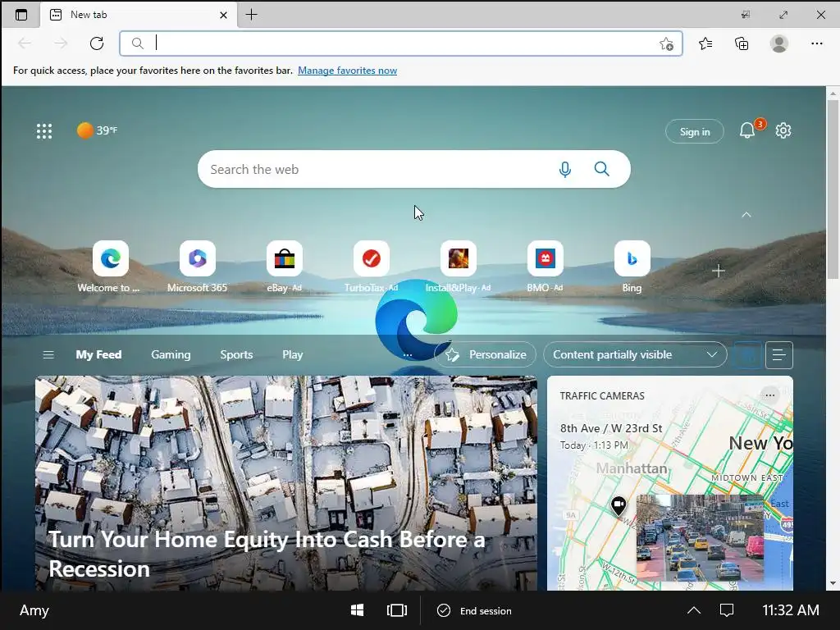Switch feed to list view
Image resolution: width=840 pixels, height=630 pixels.
tap(779, 355)
